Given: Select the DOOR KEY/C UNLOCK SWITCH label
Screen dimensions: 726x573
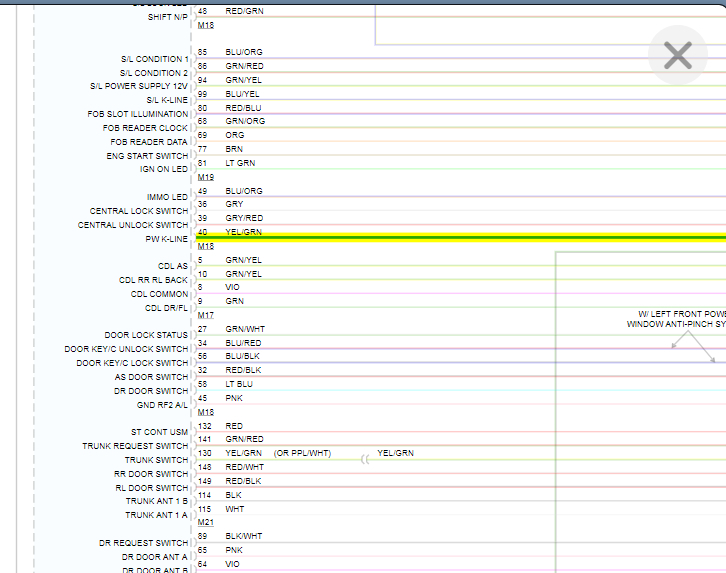Looking at the screenshot, I should (126, 349).
